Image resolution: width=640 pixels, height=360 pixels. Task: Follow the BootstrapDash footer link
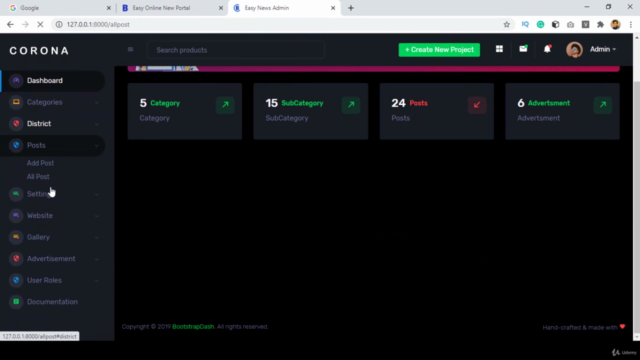(x=193, y=327)
